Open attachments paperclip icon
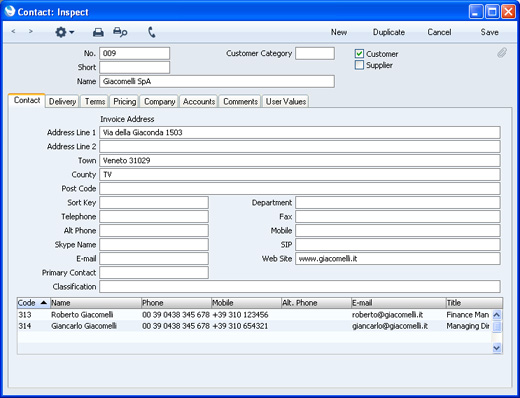Viewport: 520px width, 398px height. (x=502, y=53)
